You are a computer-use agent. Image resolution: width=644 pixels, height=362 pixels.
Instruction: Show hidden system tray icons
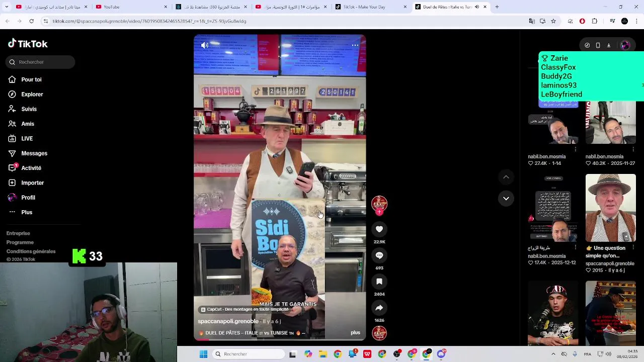[553, 354]
